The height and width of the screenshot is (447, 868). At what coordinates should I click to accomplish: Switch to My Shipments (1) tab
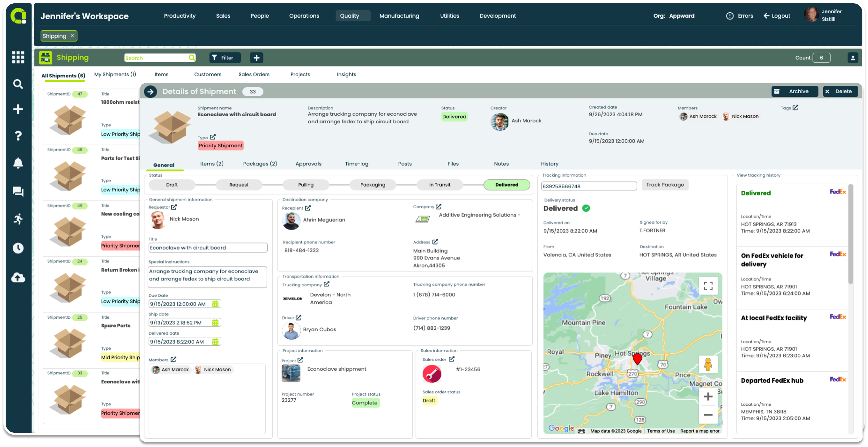click(x=115, y=74)
